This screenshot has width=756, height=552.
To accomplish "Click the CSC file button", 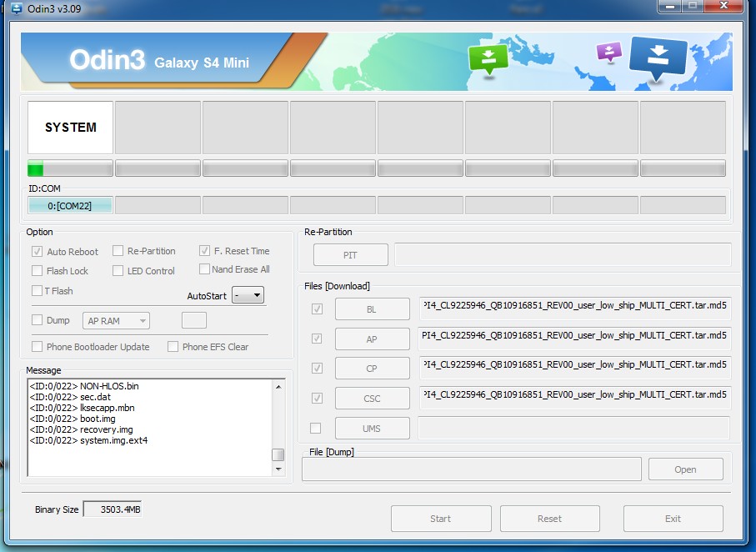I will point(373,399).
